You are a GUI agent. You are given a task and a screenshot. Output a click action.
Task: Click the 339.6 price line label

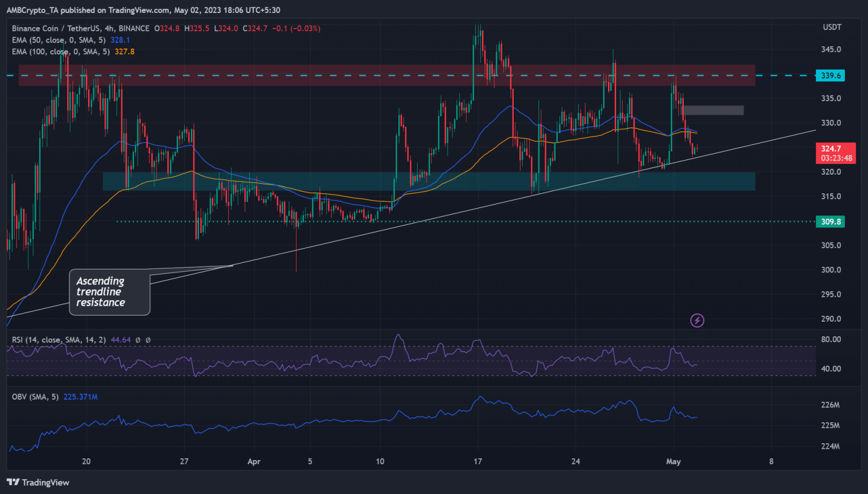pyautogui.click(x=830, y=75)
